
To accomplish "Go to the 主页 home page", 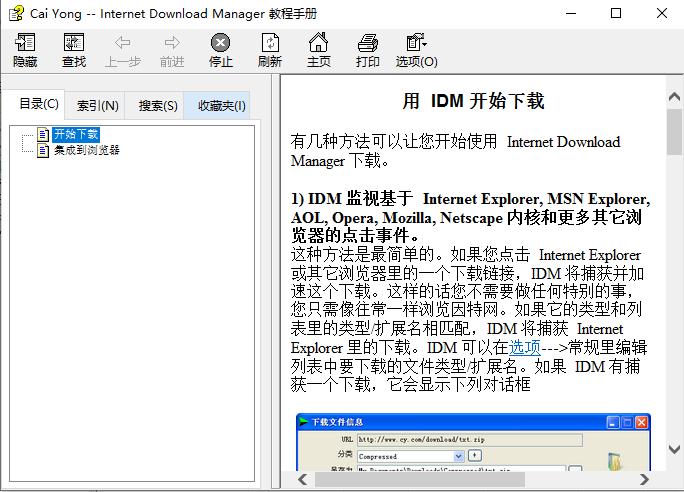I will 318,50.
